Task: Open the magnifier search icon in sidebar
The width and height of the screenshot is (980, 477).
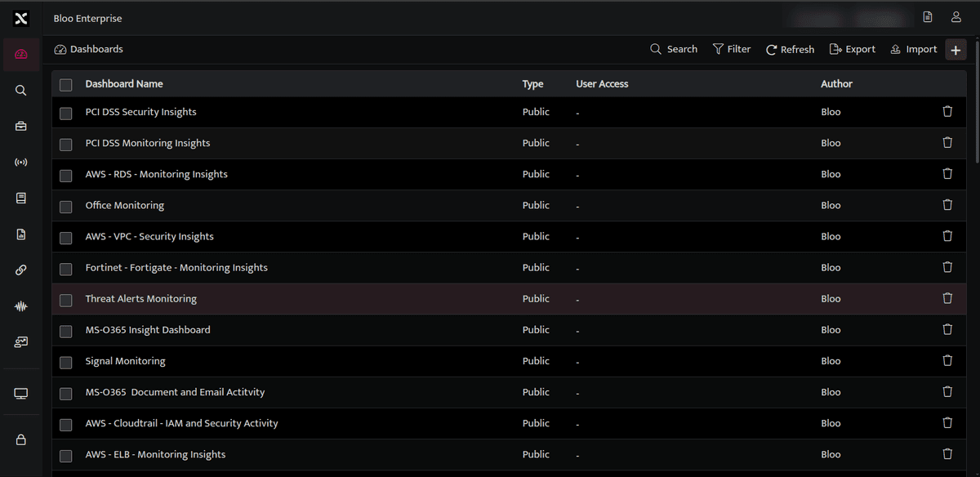Action: click(x=21, y=91)
